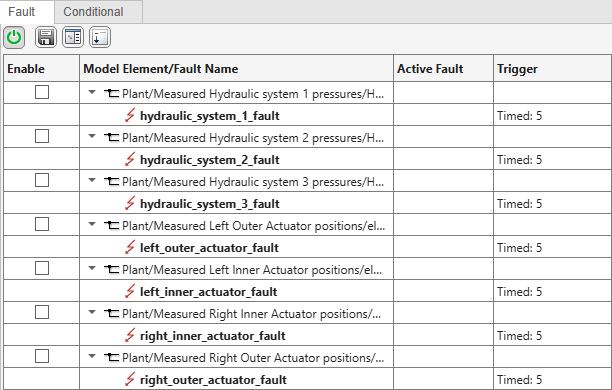Click the Active Fault column header

443,69
